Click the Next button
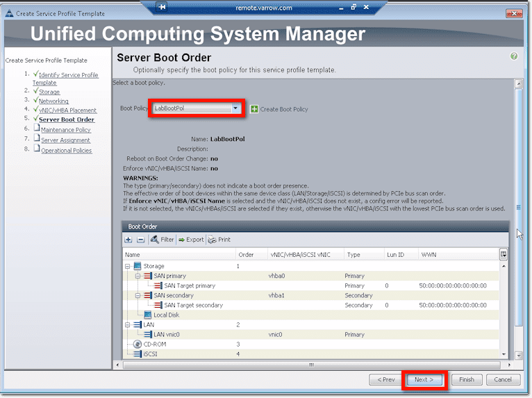This screenshot has height=398, width=532. tap(424, 379)
